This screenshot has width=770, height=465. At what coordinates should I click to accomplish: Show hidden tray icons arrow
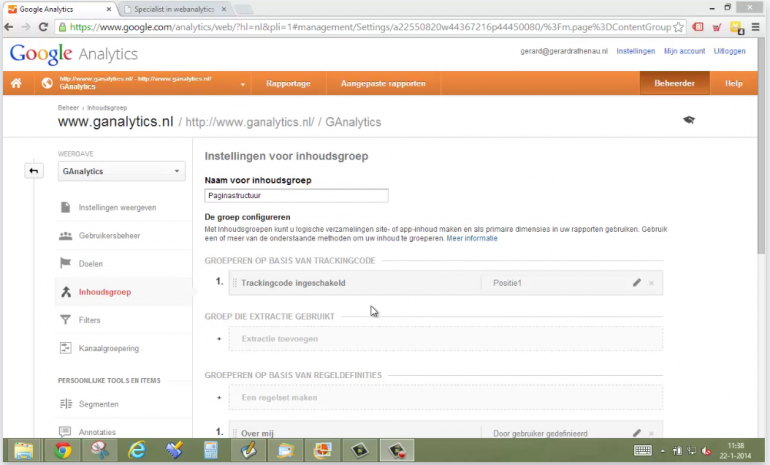pyautogui.click(x=662, y=451)
